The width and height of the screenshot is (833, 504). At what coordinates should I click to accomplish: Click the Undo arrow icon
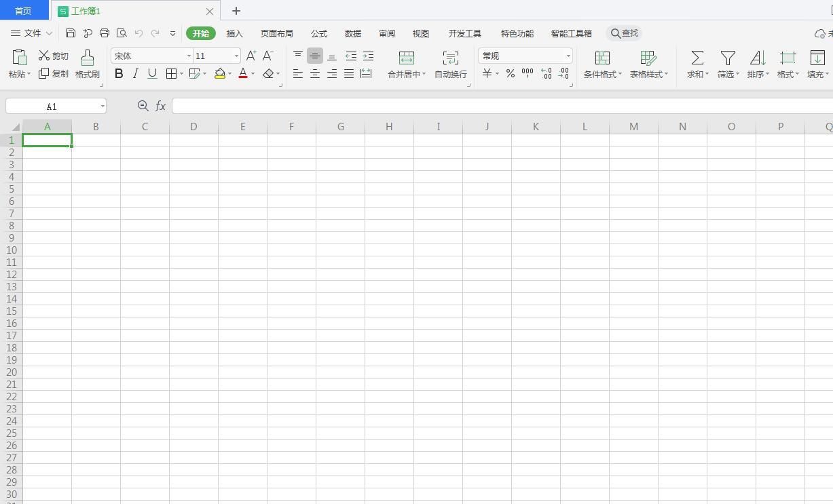[x=139, y=33]
